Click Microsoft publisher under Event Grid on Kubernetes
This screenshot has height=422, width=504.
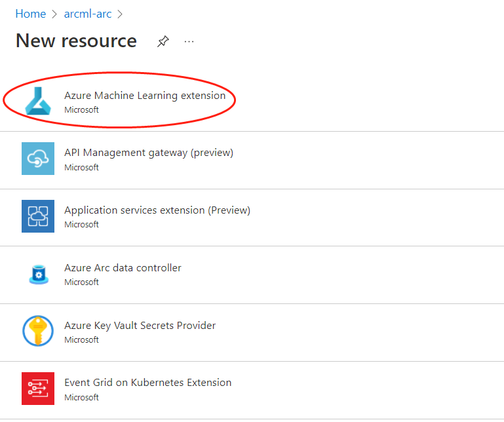coord(81,398)
